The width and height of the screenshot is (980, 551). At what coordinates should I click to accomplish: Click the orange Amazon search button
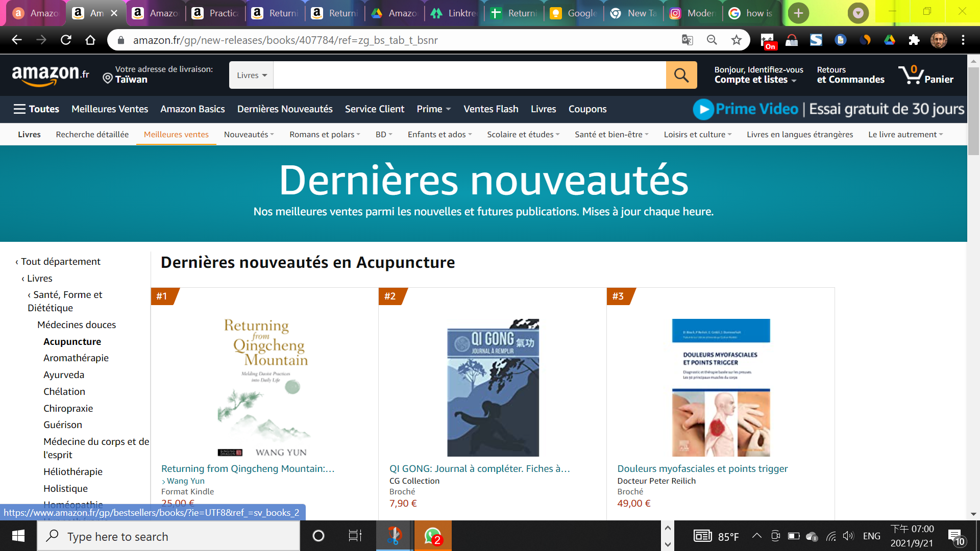tap(681, 75)
